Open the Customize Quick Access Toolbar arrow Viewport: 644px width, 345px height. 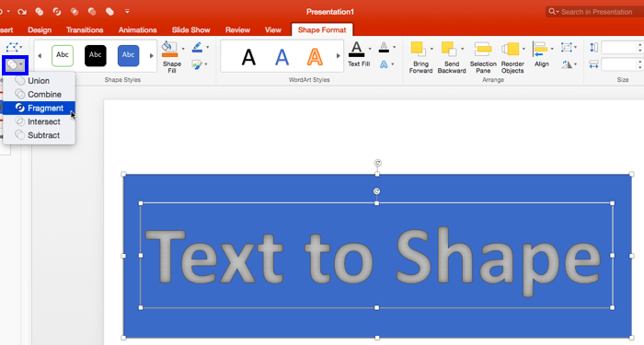point(127,11)
